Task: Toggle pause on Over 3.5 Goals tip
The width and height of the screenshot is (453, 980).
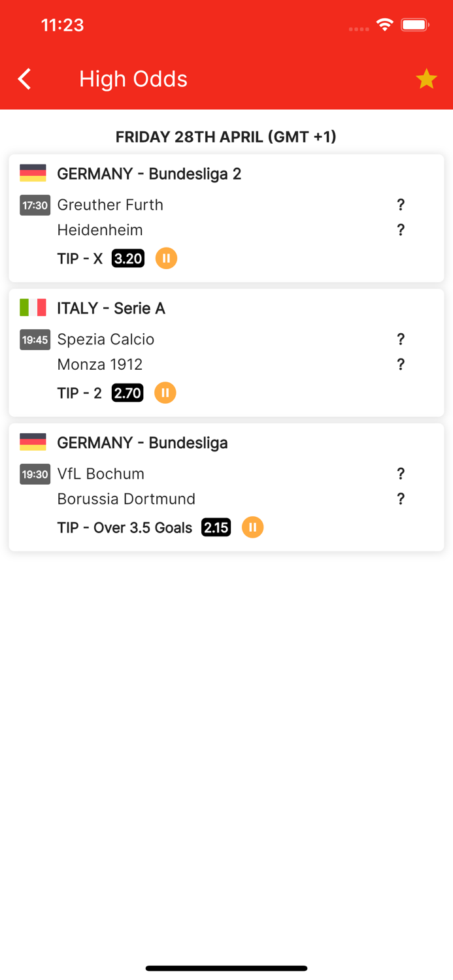Action: coord(252,527)
